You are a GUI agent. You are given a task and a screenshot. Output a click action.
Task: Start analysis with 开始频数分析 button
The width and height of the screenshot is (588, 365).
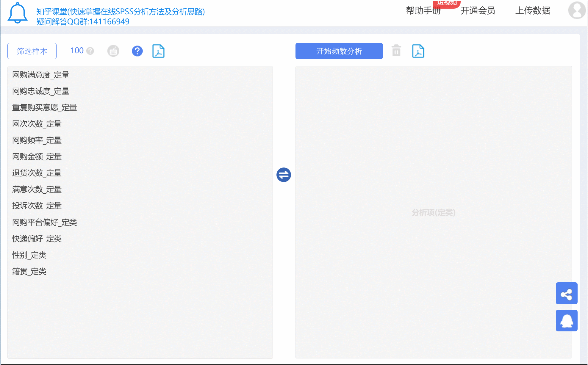(x=339, y=51)
